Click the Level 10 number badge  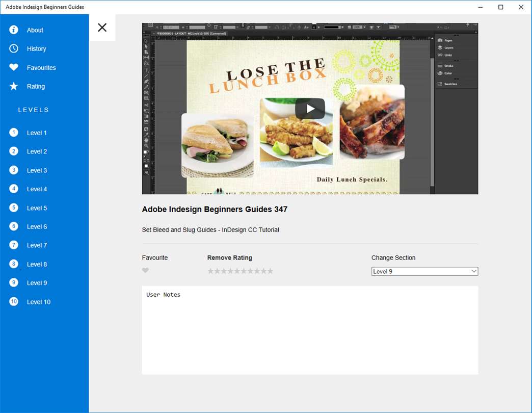click(x=14, y=301)
